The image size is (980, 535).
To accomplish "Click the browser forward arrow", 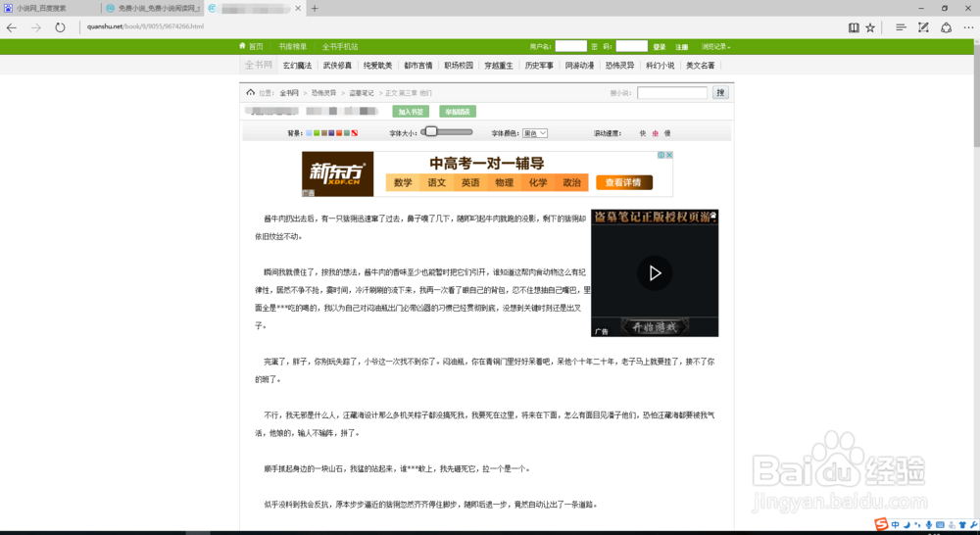I will (x=35, y=27).
